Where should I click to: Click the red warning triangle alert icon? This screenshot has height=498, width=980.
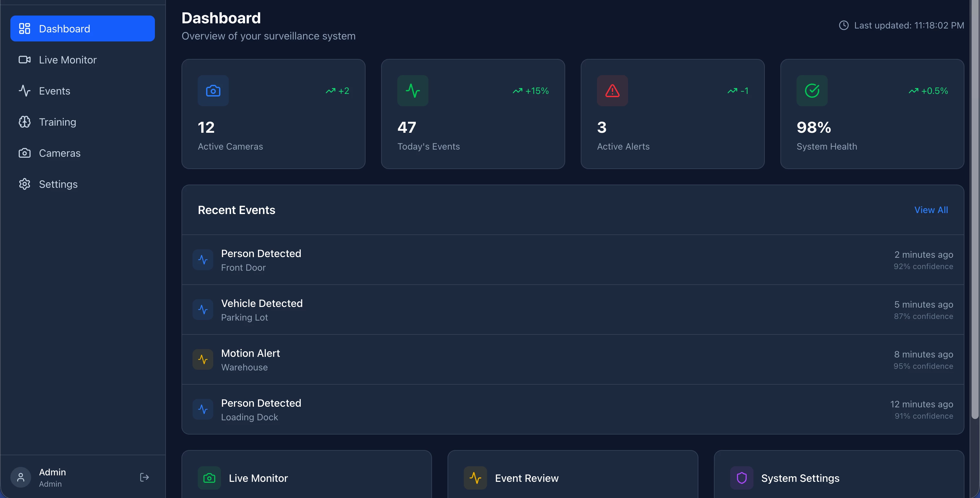pos(612,91)
